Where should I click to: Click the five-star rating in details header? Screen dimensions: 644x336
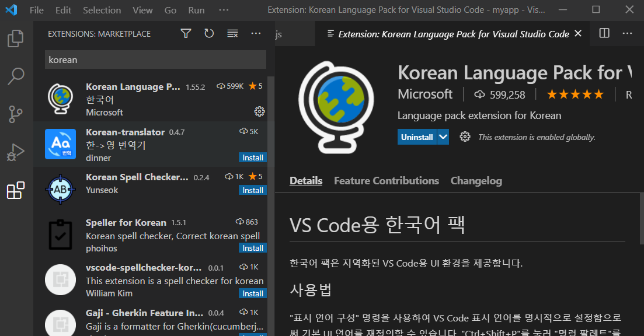575,94
